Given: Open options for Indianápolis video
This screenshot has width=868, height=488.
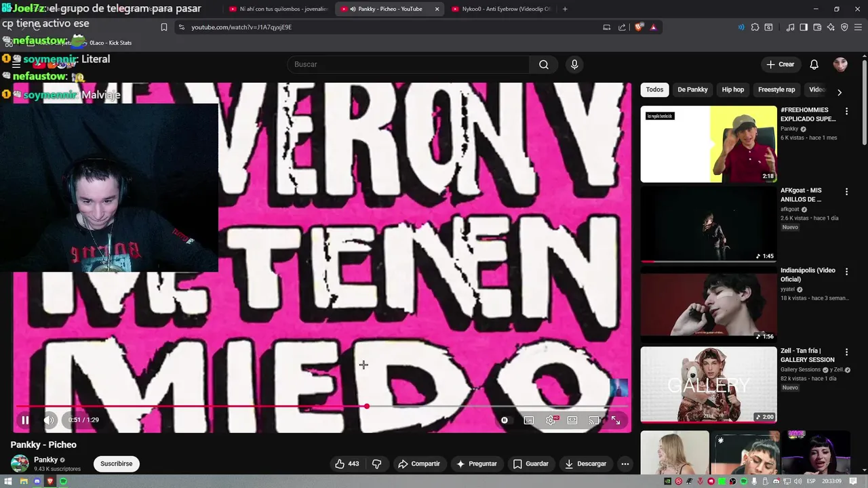Looking at the screenshot, I should (x=846, y=271).
